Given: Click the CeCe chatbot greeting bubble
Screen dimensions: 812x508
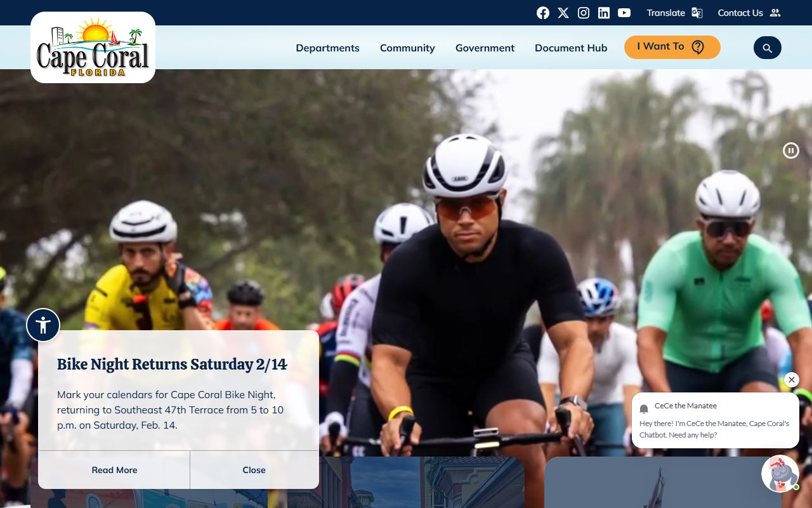Looking at the screenshot, I should [x=715, y=420].
